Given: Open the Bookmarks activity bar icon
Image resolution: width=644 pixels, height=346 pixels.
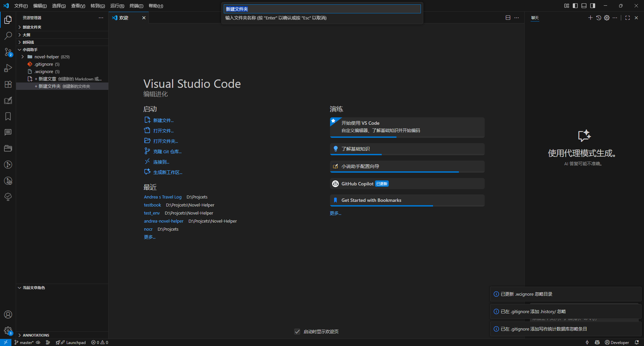Looking at the screenshot, I should click(8, 116).
